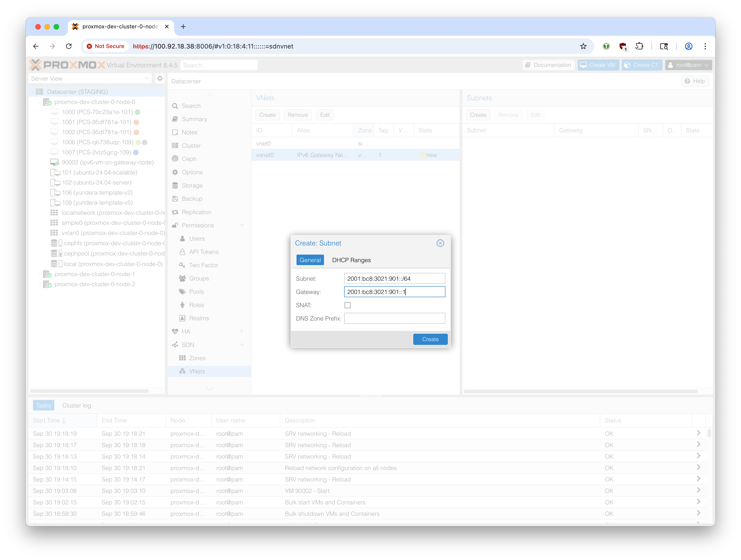
Task: Open the root@pam user menu
Action: [x=688, y=65]
